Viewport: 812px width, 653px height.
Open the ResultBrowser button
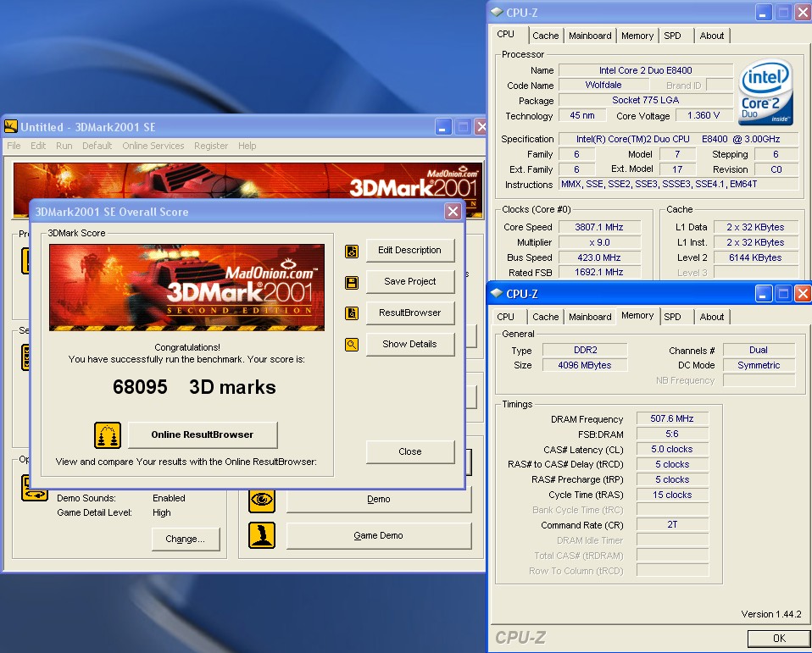[x=410, y=313]
